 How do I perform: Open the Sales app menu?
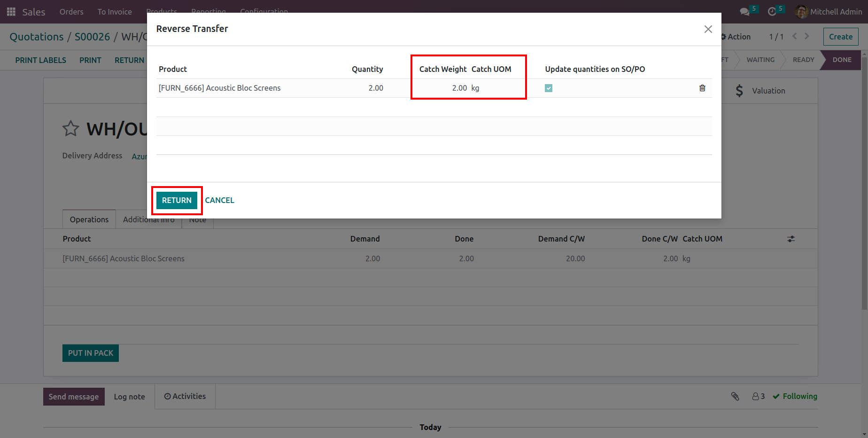pos(34,12)
